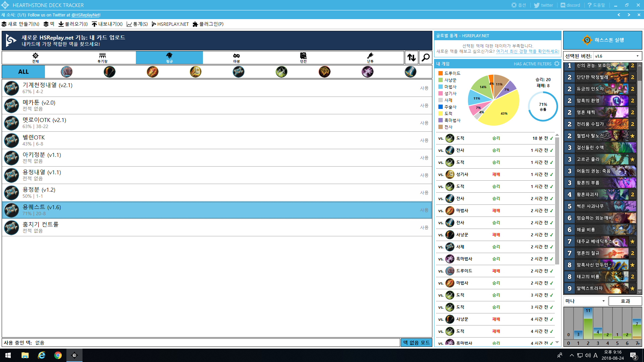Screen dimensions: 644x362
Task: Filter decks by Warrior class icon
Action: pyautogui.click(x=411, y=72)
